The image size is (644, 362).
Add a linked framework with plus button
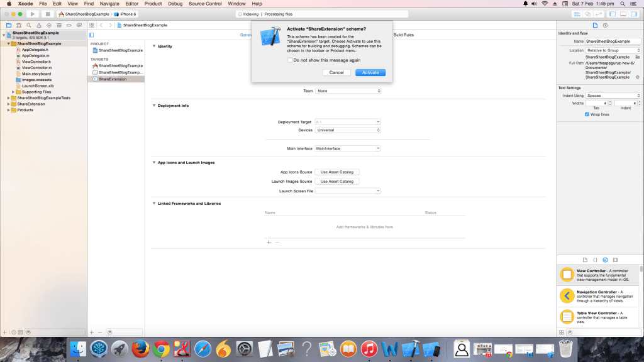tap(269, 242)
